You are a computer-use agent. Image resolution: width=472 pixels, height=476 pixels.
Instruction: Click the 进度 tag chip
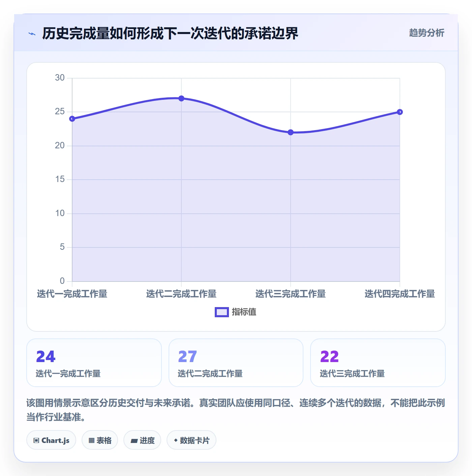[142, 440]
